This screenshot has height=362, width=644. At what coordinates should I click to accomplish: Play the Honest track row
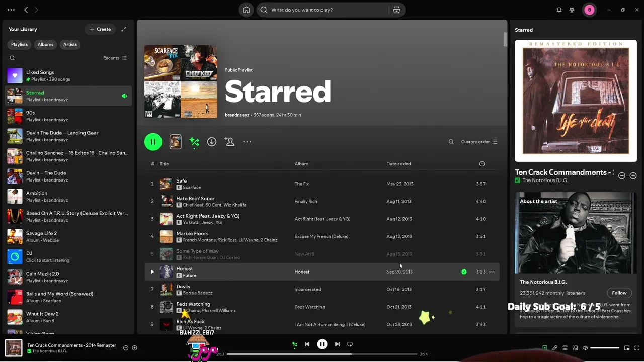point(152,271)
